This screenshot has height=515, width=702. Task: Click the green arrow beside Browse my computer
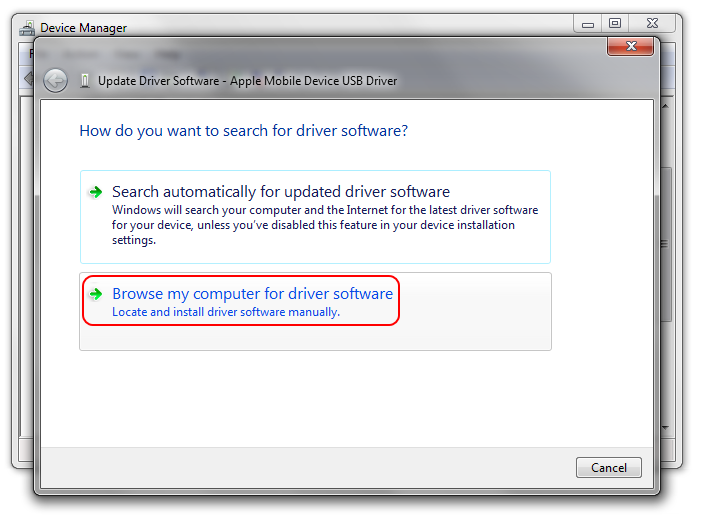[x=96, y=294]
